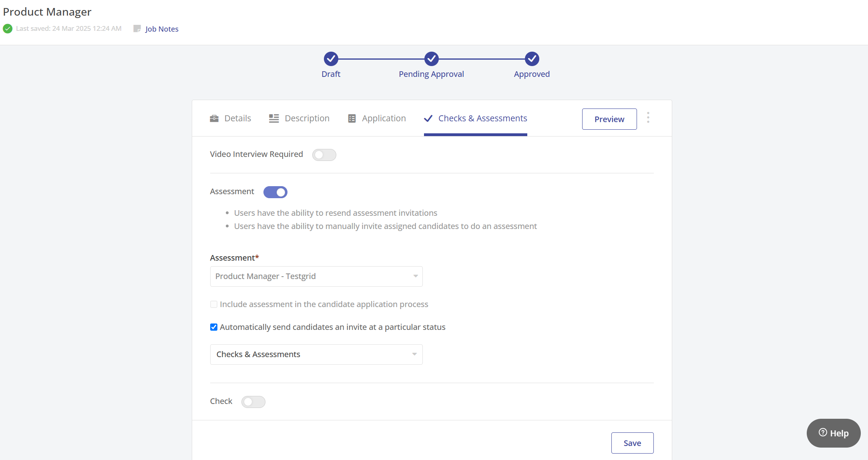Viewport: 868px width, 460px height.
Task: Open the Job Notes link
Action: pyautogui.click(x=162, y=29)
